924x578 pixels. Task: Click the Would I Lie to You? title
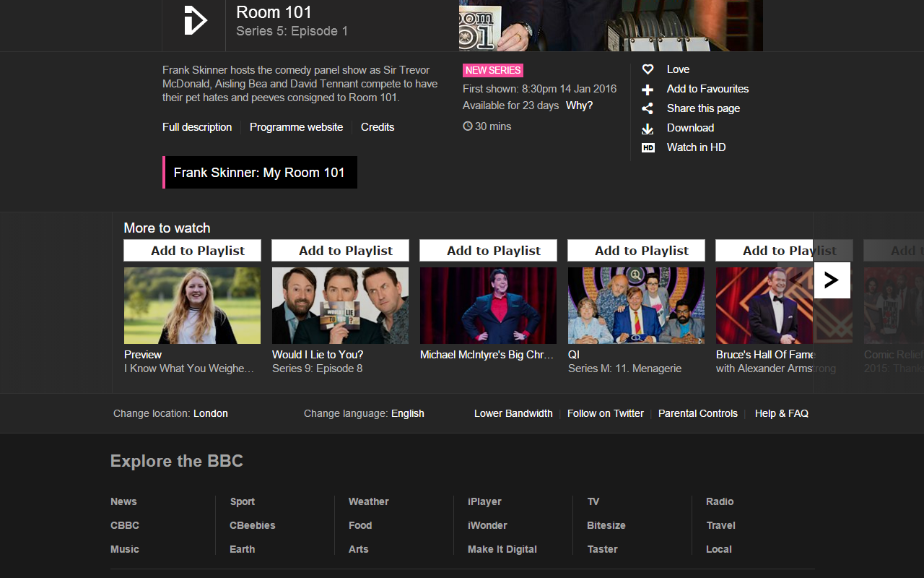click(x=318, y=355)
